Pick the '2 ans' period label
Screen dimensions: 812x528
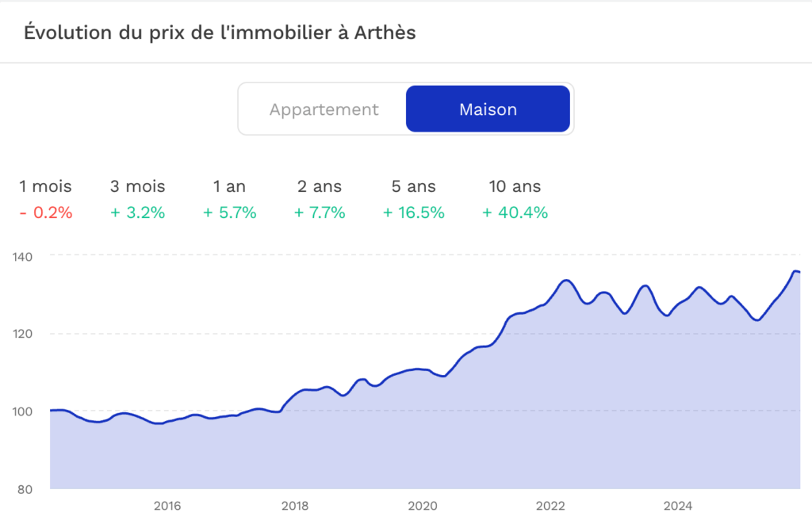tap(320, 186)
